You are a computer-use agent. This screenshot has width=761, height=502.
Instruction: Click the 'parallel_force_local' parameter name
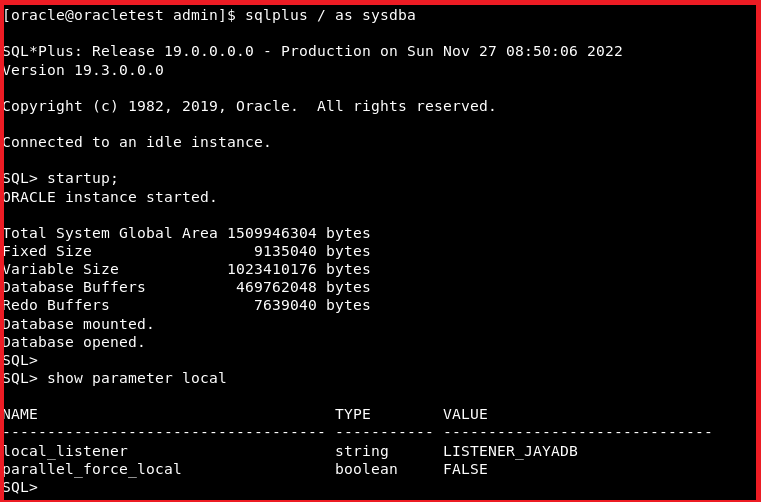click(x=92, y=469)
